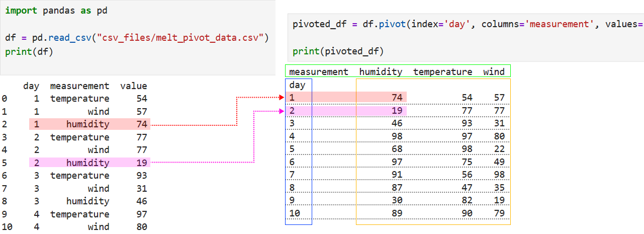Image resolution: width=644 pixels, height=234 pixels.
Task: Click temperature 54 for day 1 in pivoted table
Action: click(x=467, y=98)
